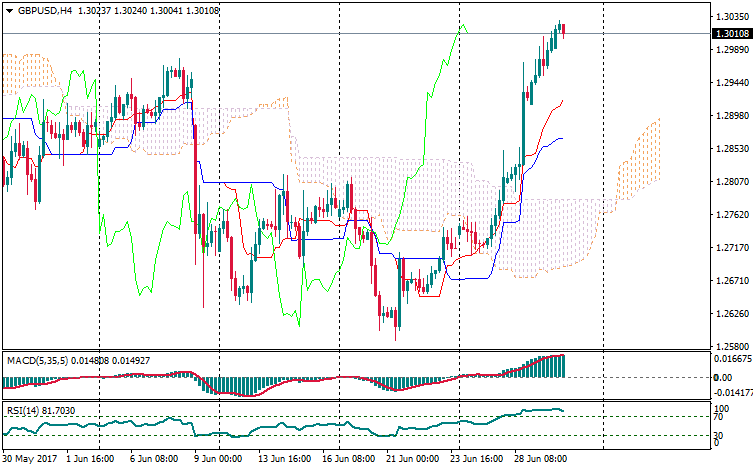The width and height of the screenshot is (753, 470).
Task: Click the 1.25800 price axis label
Action: click(x=732, y=346)
